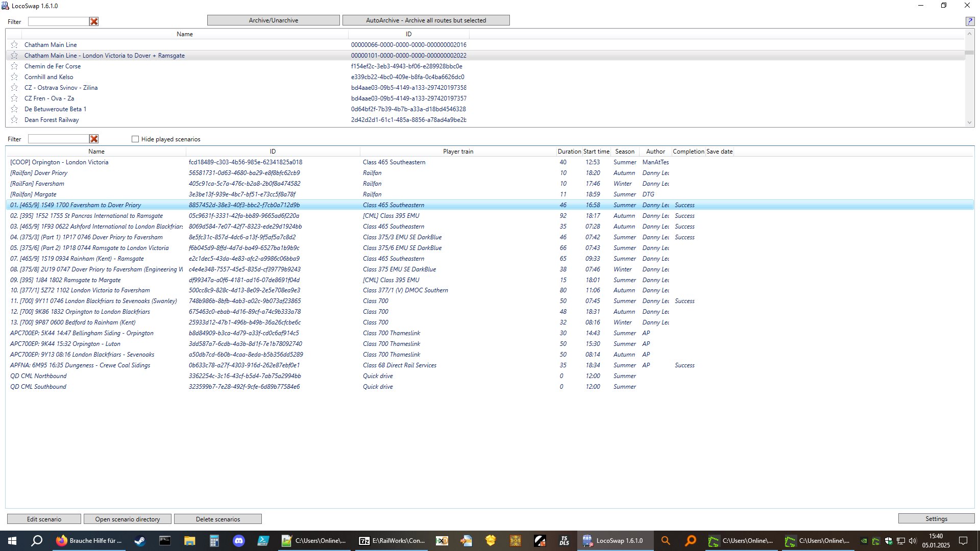Click the up arrow of route list scrollbar
Viewport: 980px width, 551px height.
969,34
